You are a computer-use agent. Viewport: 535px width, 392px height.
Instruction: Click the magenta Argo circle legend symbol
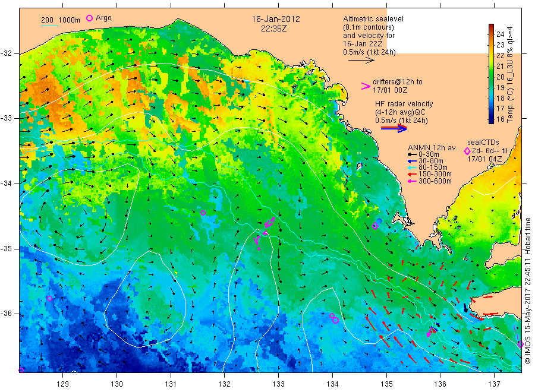coord(89,18)
